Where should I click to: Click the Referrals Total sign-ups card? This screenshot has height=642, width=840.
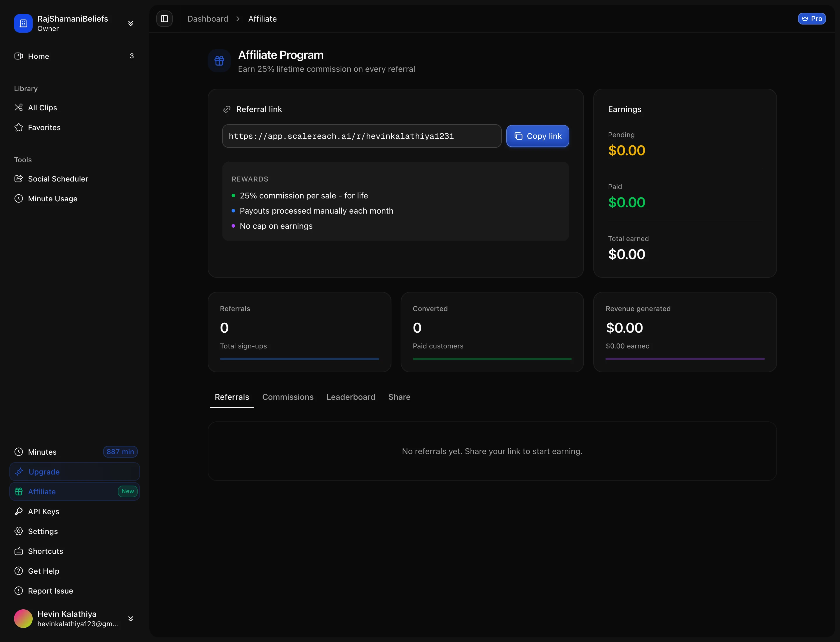pyautogui.click(x=300, y=332)
